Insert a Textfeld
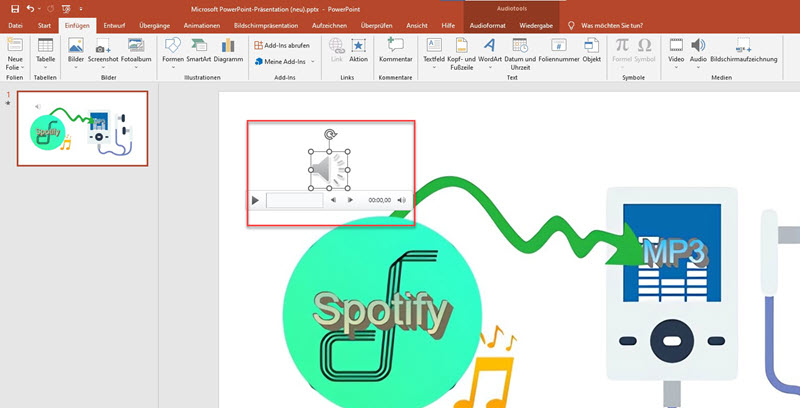800x408 pixels. click(434, 45)
